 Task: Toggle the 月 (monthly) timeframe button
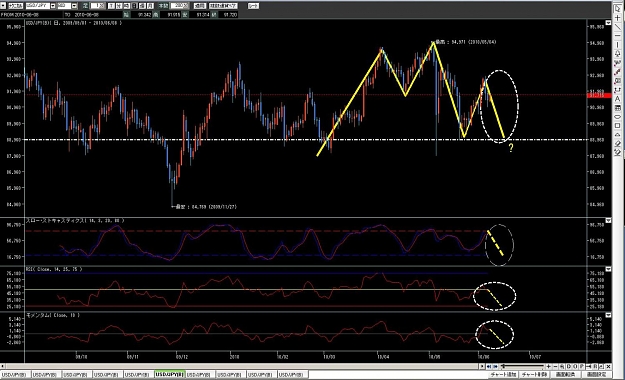click(150, 6)
